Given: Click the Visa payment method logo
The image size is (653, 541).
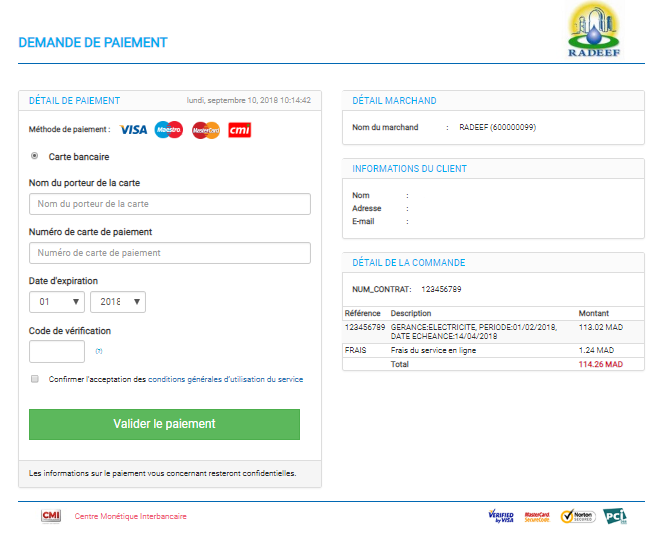Looking at the screenshot, I should tap(133, 130).
